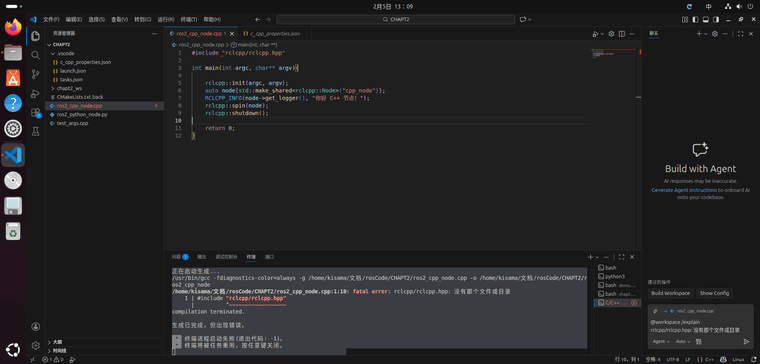Follow the Generate Agent Instructions link
This screenshot has width=760, height=364.
[684, 190]
